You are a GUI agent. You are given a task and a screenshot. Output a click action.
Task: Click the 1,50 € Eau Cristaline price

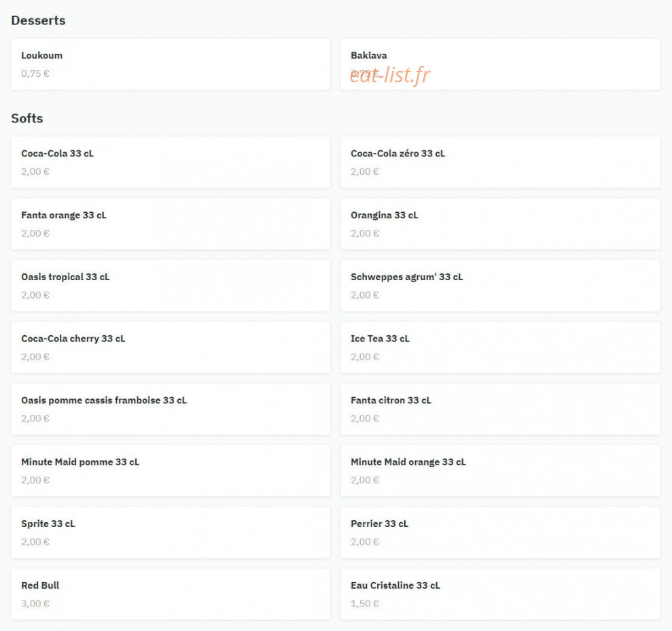[365, 604]
